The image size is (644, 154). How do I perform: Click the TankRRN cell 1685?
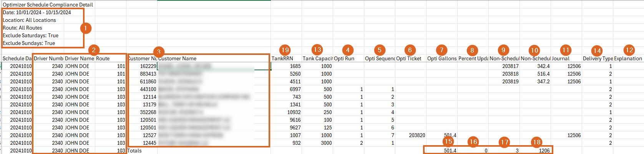click(x=286, y=66)
